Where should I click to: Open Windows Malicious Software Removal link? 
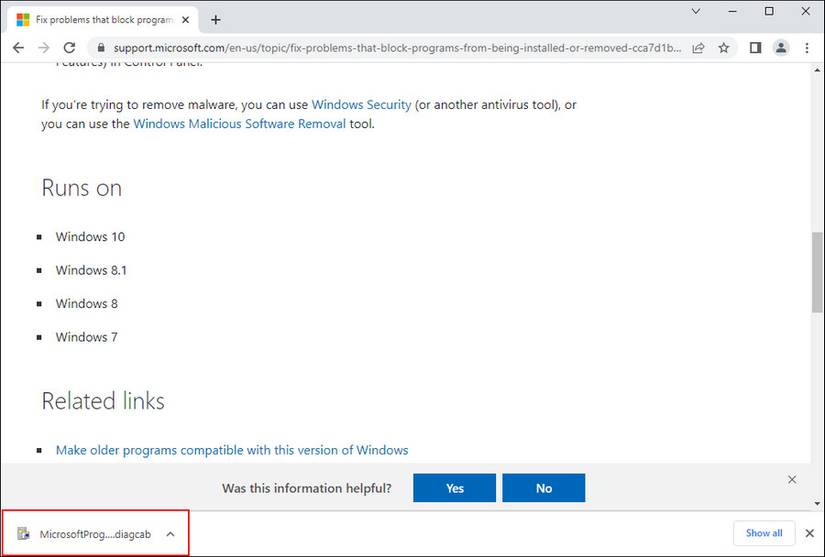coord(239,124)
